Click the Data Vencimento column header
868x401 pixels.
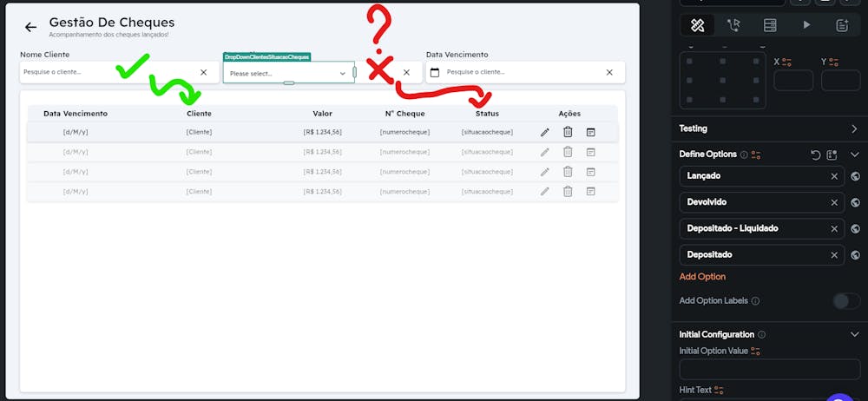[76, 114]
